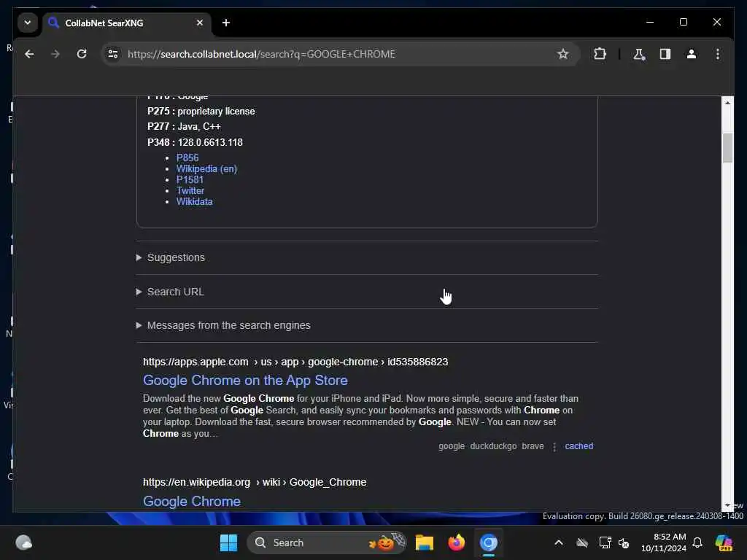Bookmark this page with the star icon

(563, 54)
